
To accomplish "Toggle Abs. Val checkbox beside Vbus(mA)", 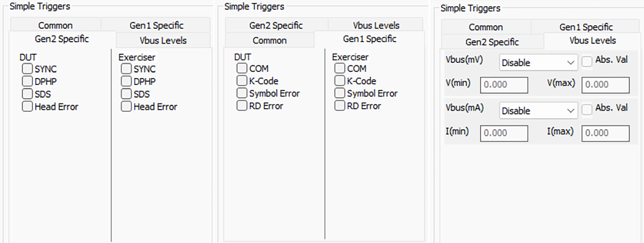I will pyautogui.click(x=587, y=110).
